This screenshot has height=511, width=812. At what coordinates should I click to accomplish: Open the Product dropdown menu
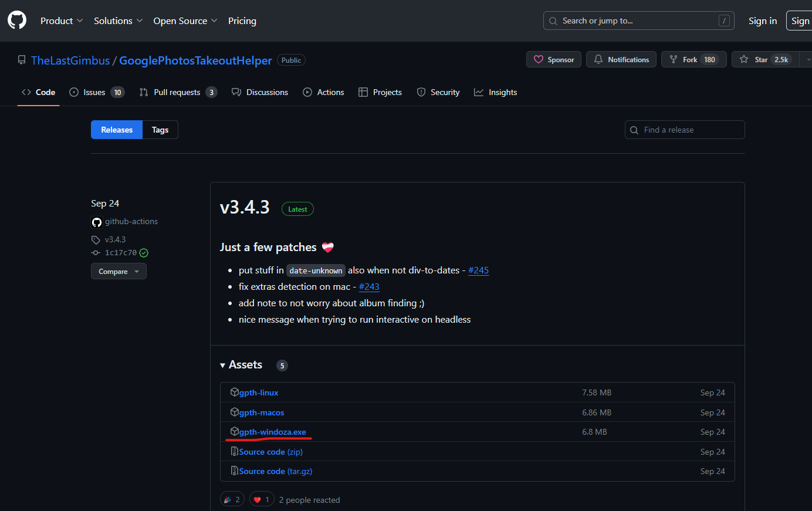62,21
